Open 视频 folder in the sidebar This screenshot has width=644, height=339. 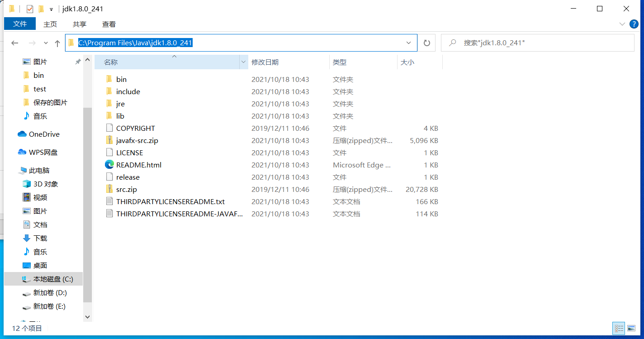(35, 197)
